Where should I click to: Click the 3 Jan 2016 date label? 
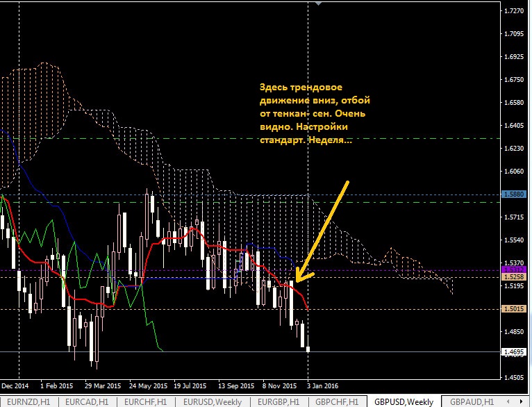point(323,386)
